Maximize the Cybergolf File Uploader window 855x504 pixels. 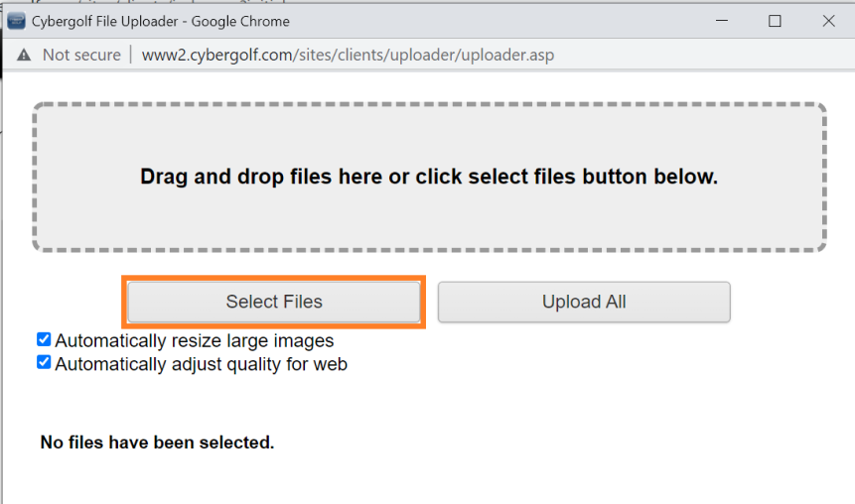(x=775, y=21)
